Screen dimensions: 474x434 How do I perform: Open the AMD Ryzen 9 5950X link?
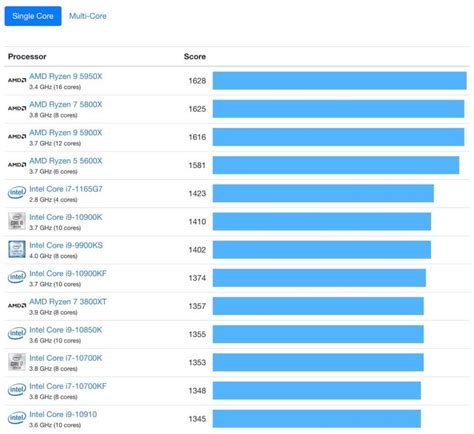66,76
